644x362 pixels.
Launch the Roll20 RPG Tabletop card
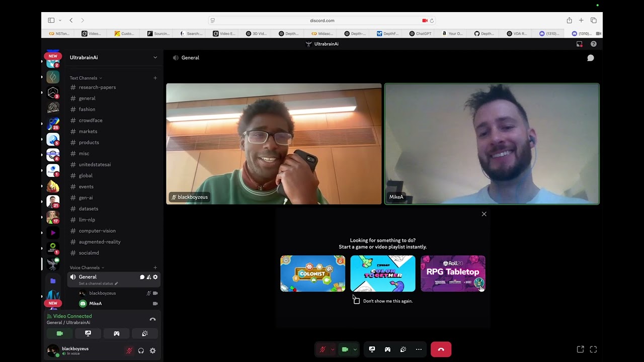click(453, 274)
